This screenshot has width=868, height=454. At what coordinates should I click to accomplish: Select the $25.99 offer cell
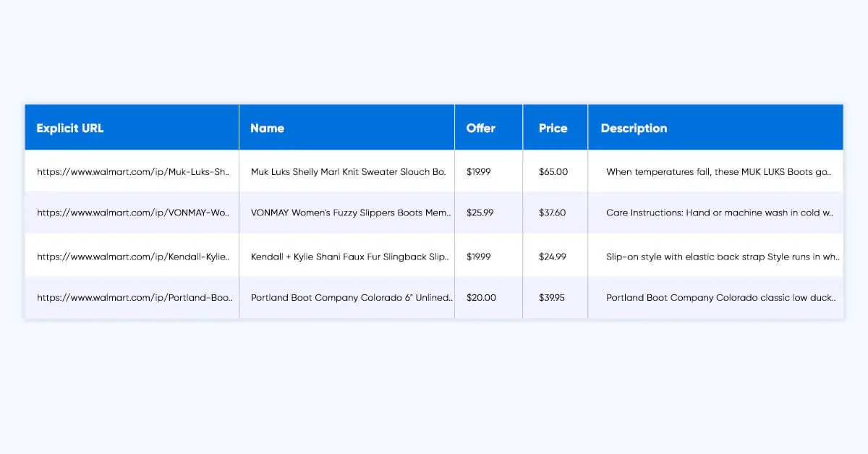click(480, 213)
